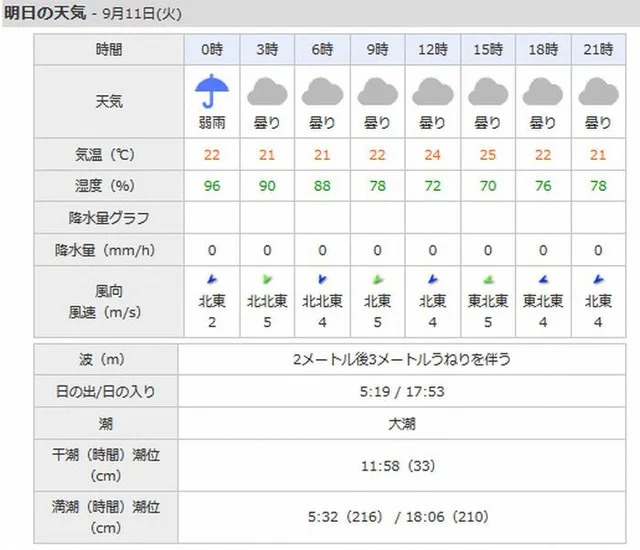The height and width of the screenshot is (550, 640).
Task: Click the 大潮 tide cell
Action: (x=402, y=424)
